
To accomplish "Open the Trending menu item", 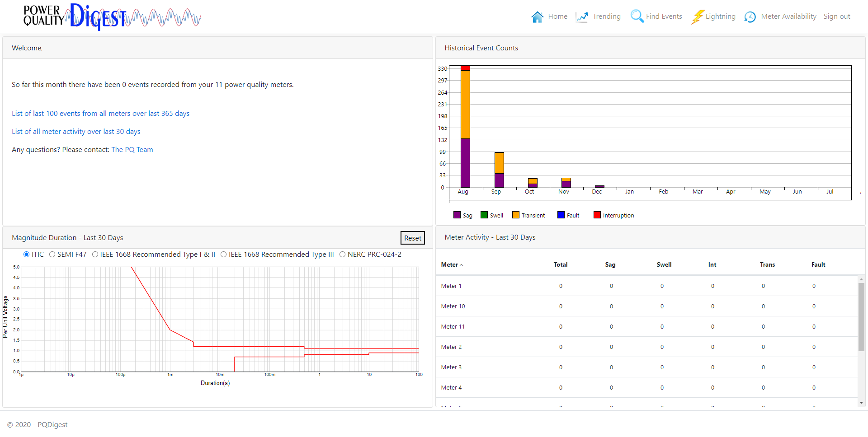I will coord(606,16).
